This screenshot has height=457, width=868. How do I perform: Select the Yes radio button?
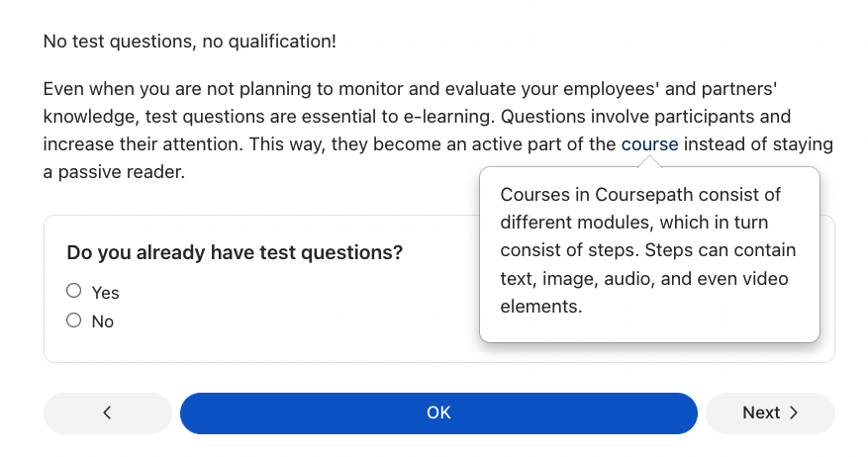(x=73, y=292)
